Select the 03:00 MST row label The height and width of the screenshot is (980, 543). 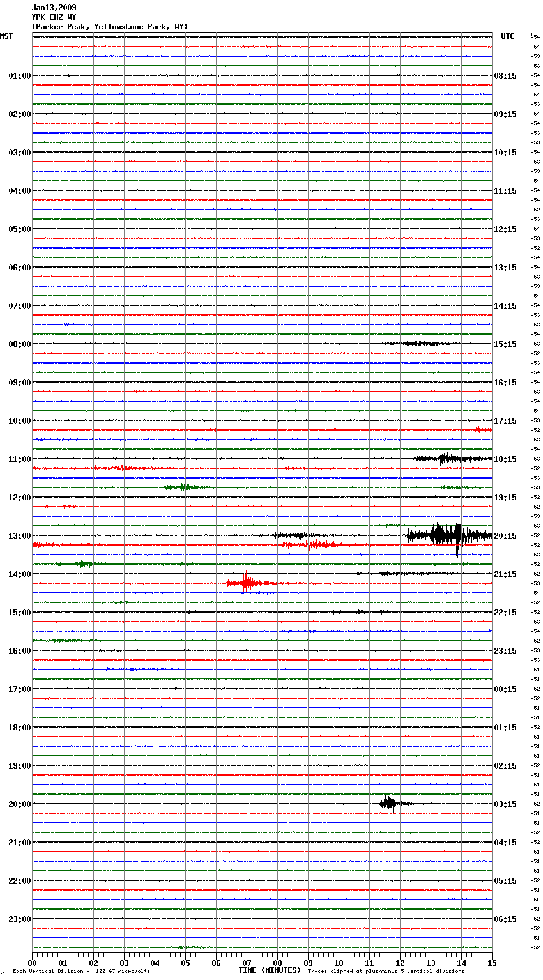pos(20,153)
